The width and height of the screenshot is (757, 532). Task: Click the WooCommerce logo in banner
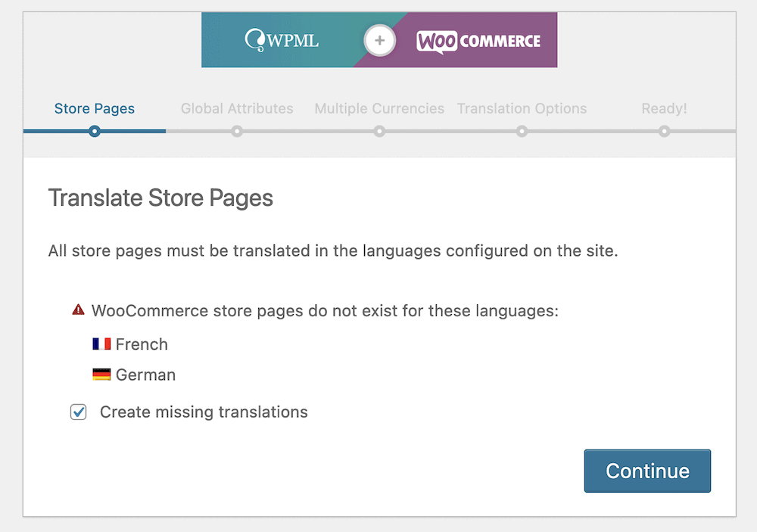point(478,41)
